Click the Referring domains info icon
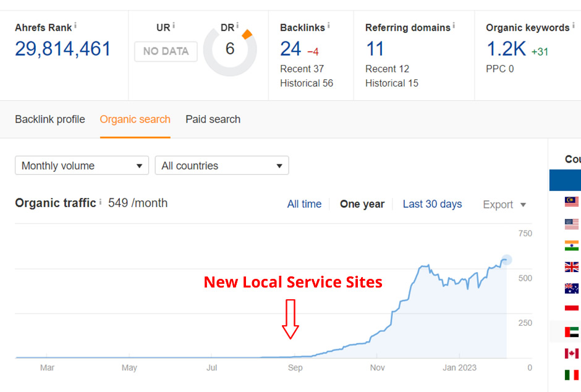Image resolution: width=581 pixels, height=392 pixels. (454, 25)
